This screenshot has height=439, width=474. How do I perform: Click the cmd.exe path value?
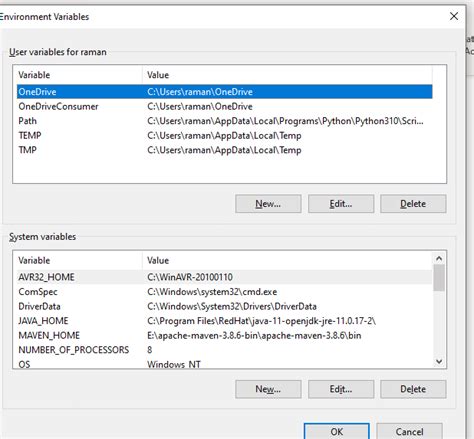pos(212,292)
